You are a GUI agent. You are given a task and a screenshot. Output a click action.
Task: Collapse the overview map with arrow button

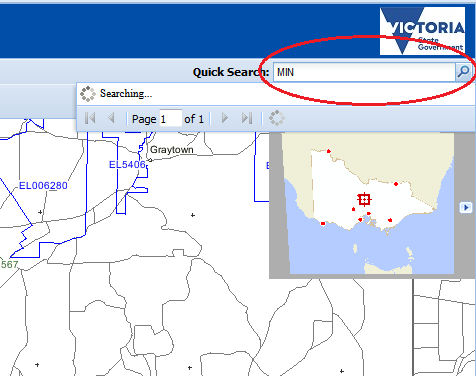(x=466, y=207)
